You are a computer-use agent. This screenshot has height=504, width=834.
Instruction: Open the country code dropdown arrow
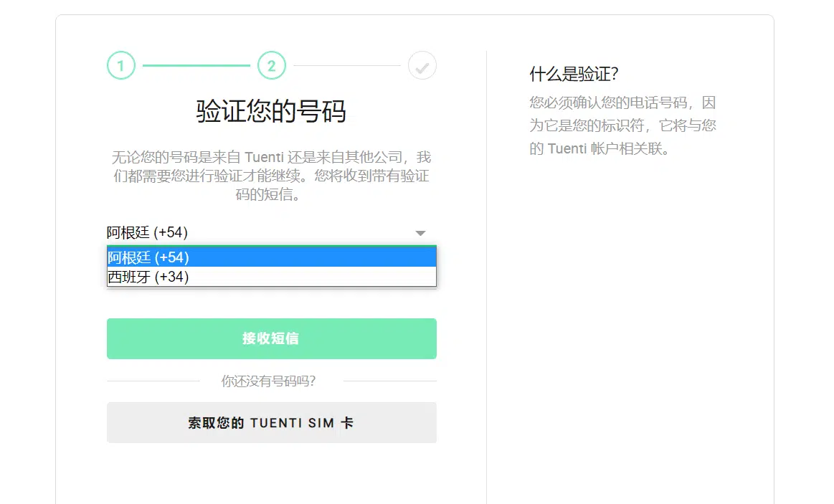(420, 234)
